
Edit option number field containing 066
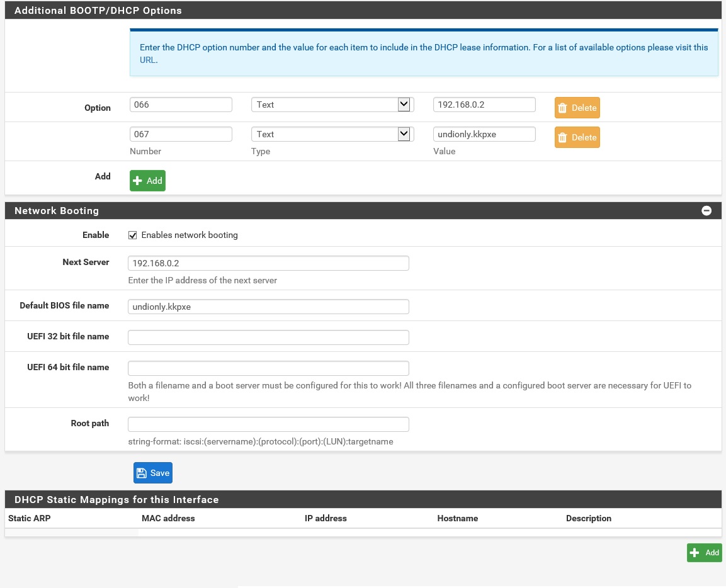[181, 105]
